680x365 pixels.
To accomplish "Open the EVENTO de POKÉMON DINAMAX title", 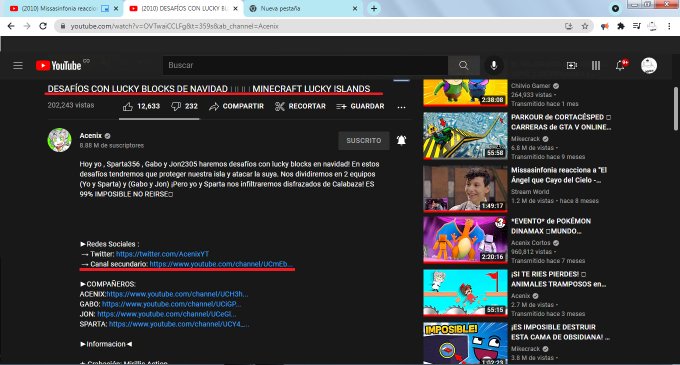I will [551, 226].
